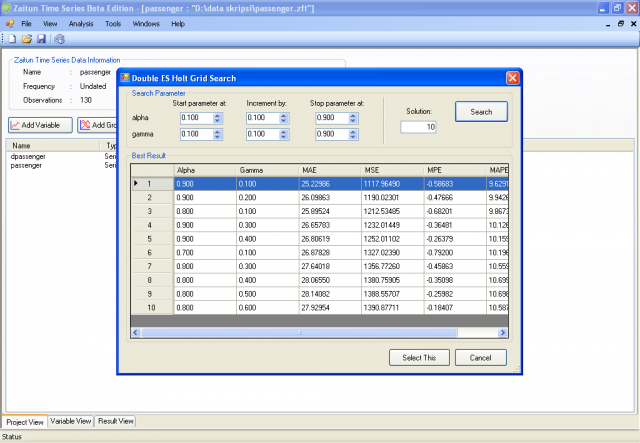The height and width of the screenshot is (443, 640).
Task: Click the Save disk toolbar icon
Action: (x=41, y=39)
